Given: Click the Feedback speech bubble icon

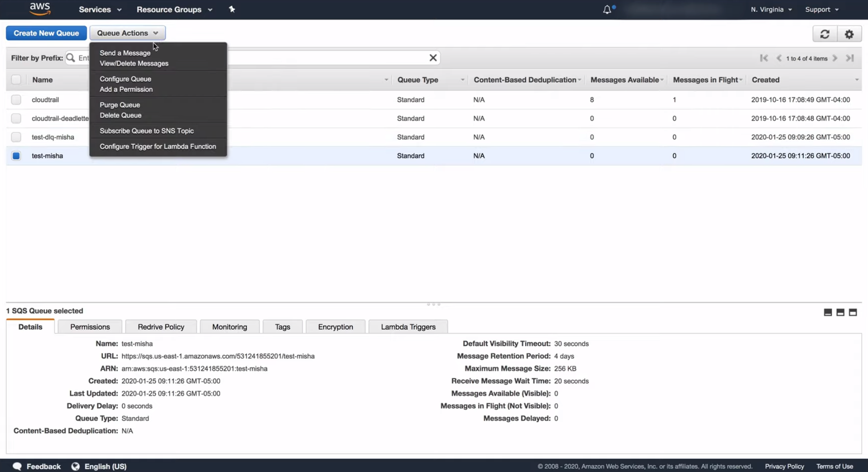Looking at the screenshot, I should pyautogui.click(x=17, y=466).
